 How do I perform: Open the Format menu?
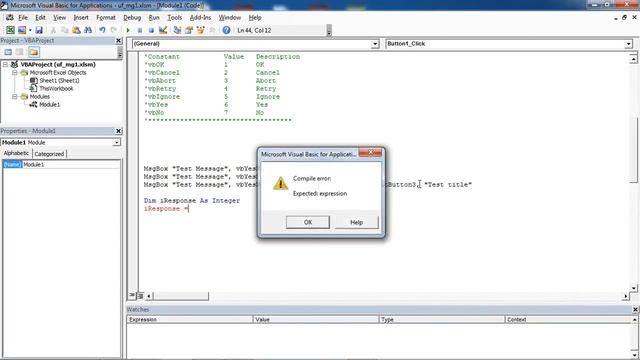(x=106, y=18)
